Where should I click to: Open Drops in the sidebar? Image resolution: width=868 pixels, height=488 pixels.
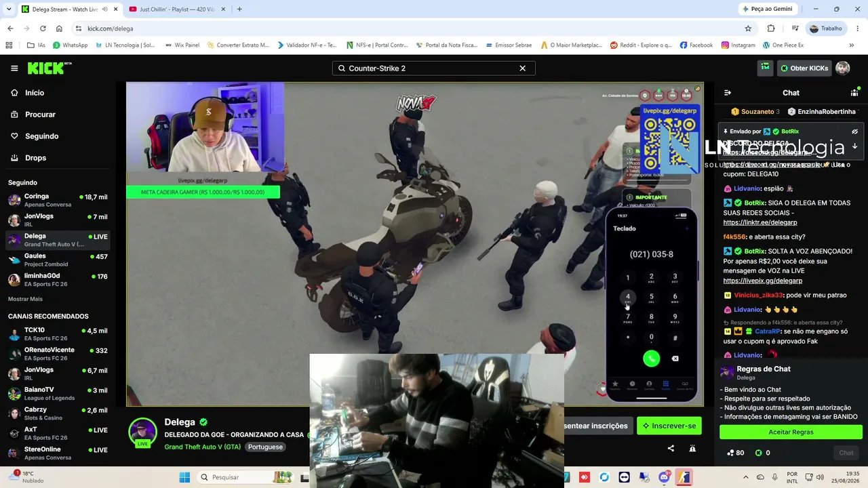[58, 158]
